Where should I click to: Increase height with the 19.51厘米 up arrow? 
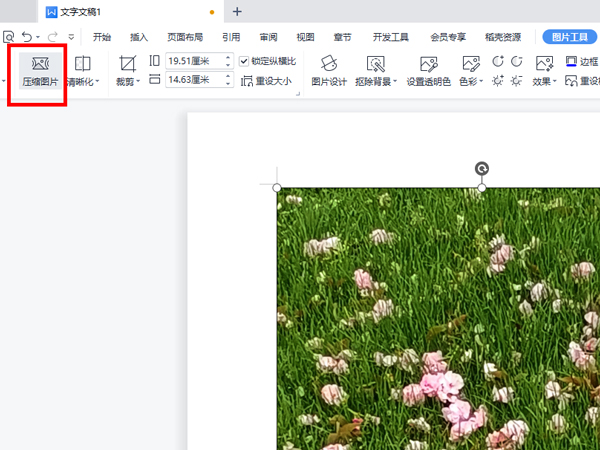228,57
